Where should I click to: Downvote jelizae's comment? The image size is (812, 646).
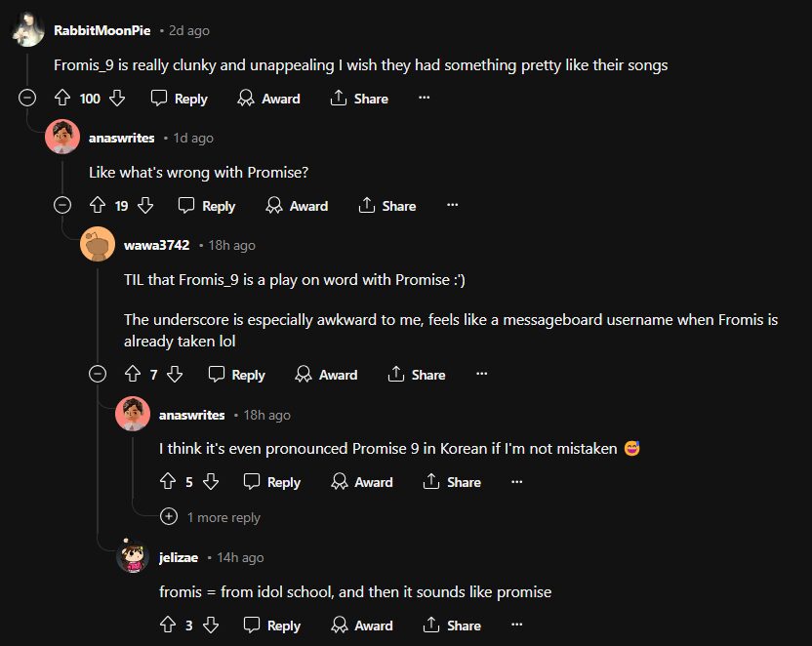(211, 626)
